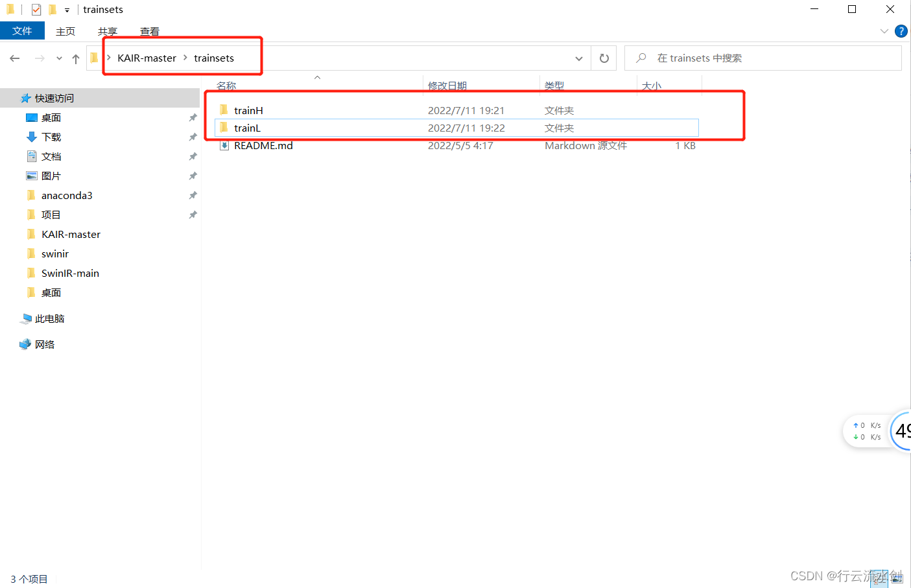Toggle sort order via the 名称 column arrow
This screenshot has height=588, width=911.
[317, 77]
